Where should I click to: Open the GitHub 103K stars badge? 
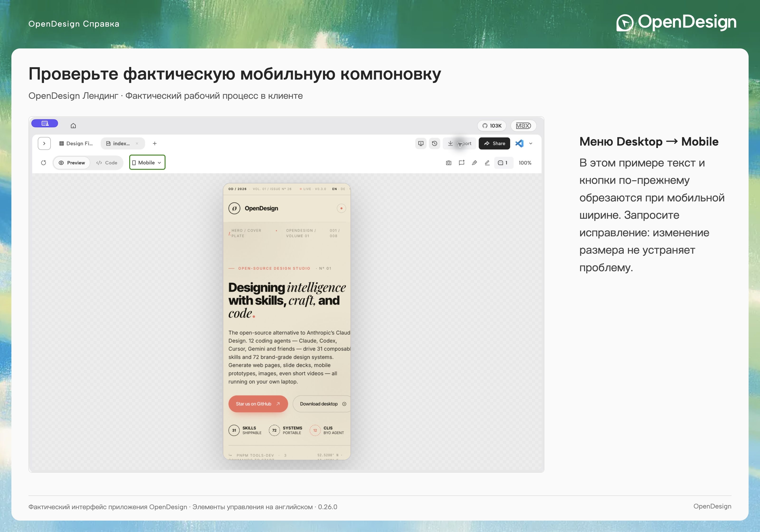(492, 125)
